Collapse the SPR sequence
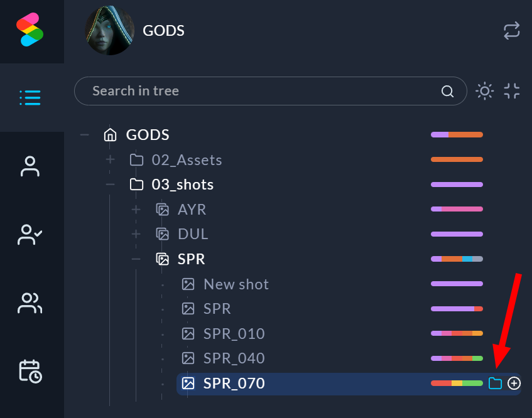The width and height of the screenshot is (532, 418). point(136,259)
